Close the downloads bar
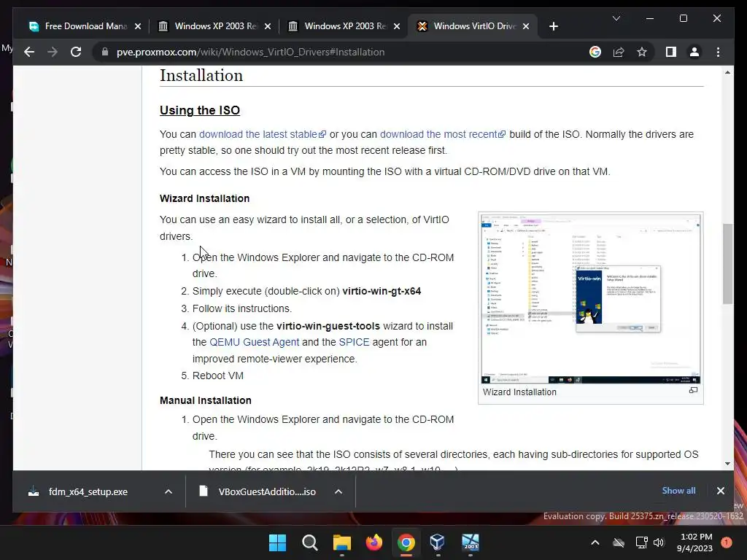 [720, 491]
